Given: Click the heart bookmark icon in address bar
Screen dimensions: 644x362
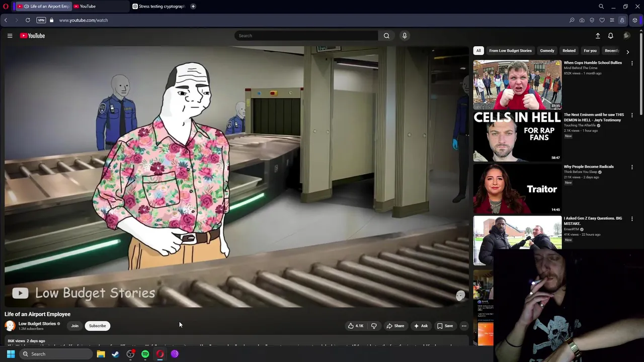Looking at the screenshot, I should tap(602, 20).
